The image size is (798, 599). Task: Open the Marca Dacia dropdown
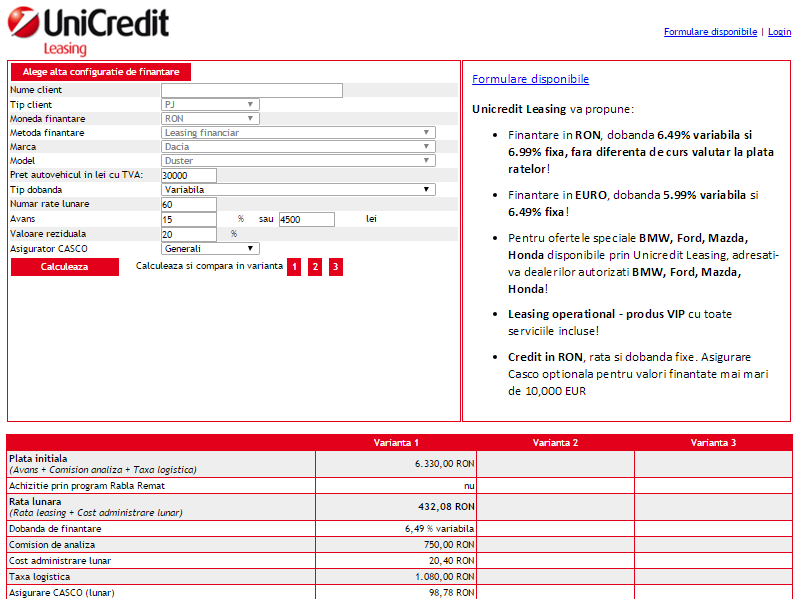click(x=298, y=147)
